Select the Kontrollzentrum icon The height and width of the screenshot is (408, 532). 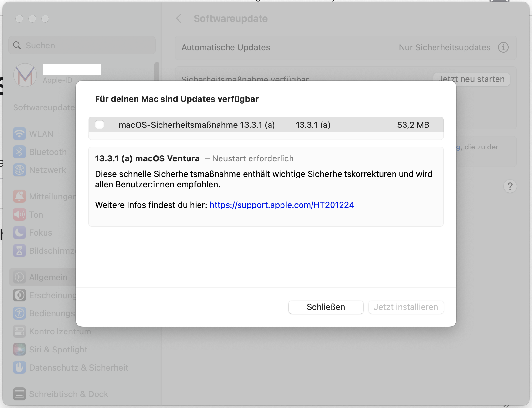[x=19, y=331]
